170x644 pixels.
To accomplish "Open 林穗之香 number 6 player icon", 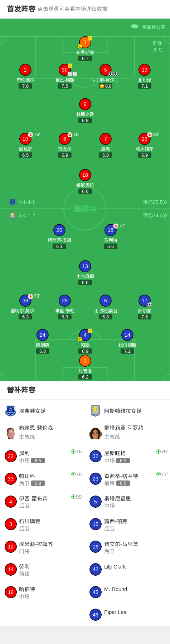I will click(85, 104).
